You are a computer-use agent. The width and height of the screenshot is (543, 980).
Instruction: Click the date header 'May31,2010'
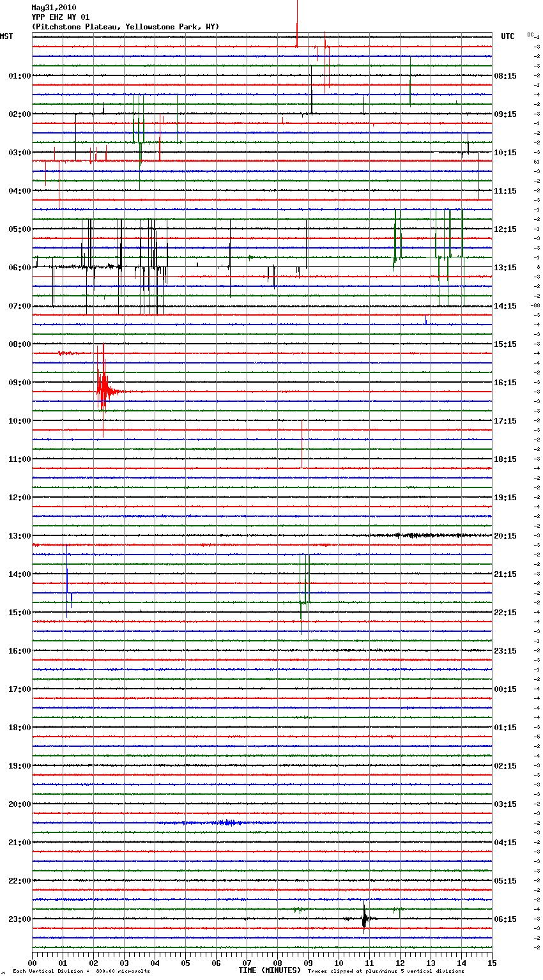point(54,8)
